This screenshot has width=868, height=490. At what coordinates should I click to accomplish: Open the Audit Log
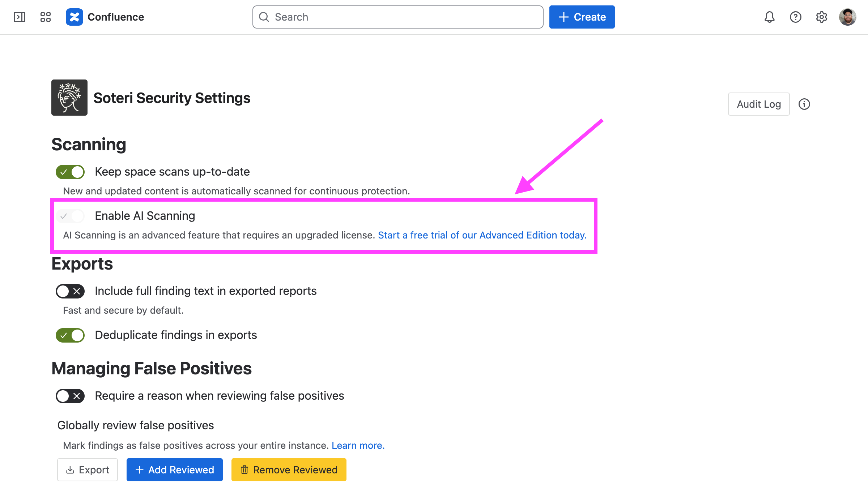tap(759, 104)
